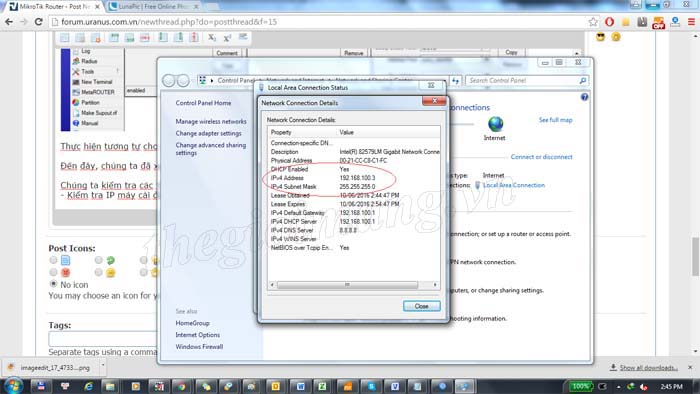
Task: Open Local Area Connection link
Action: point(513,185)
